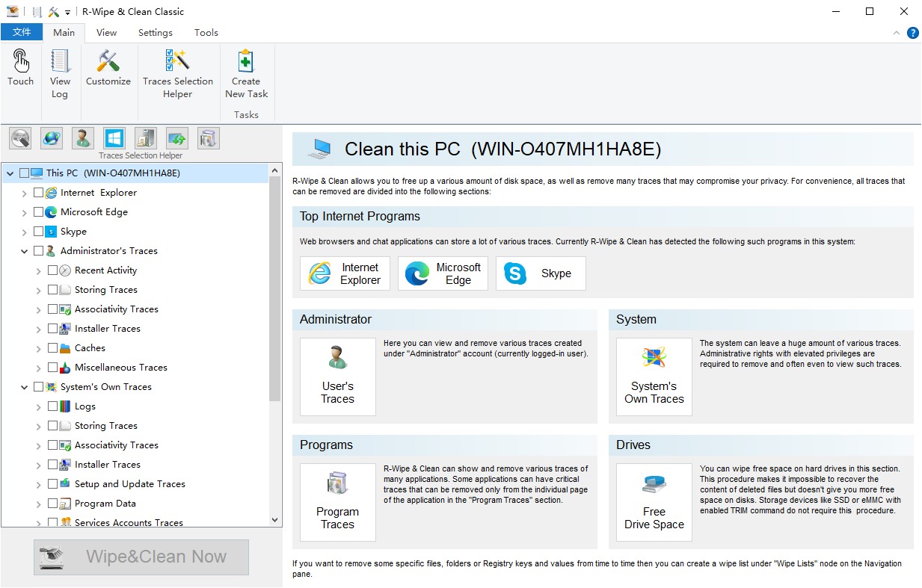The height and width of the screenshot is (588, 922).
Task: Open Internet Explorer traces under Top Internet Programs
Action: point(345,273)
